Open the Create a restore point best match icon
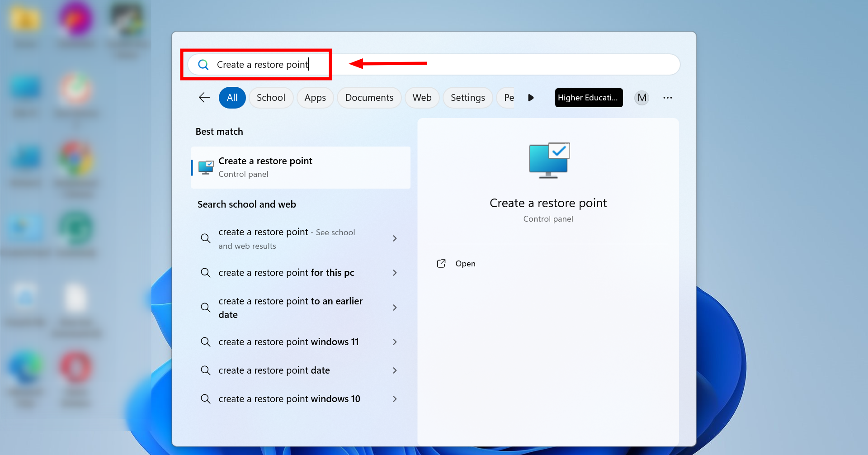The height and width of the screenshot is (455, 868). click(x=206, y=167)
